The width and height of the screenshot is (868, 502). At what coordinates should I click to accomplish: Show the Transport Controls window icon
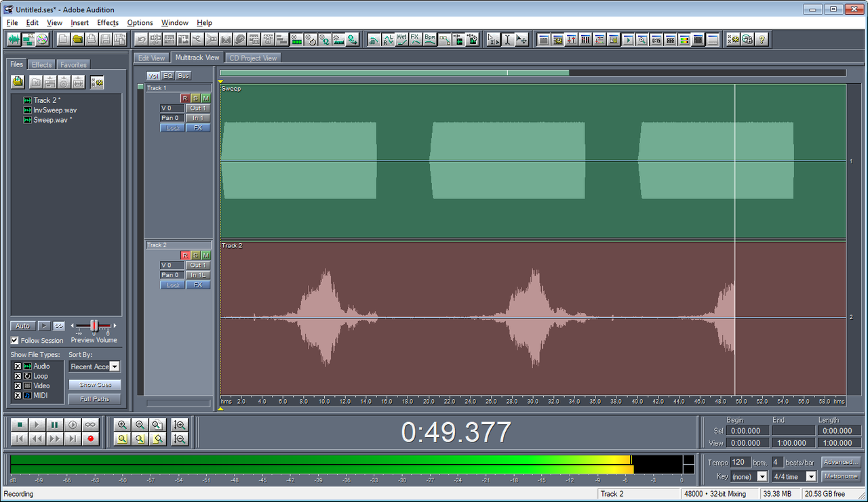pyautogui.click(x=628, y=39)
